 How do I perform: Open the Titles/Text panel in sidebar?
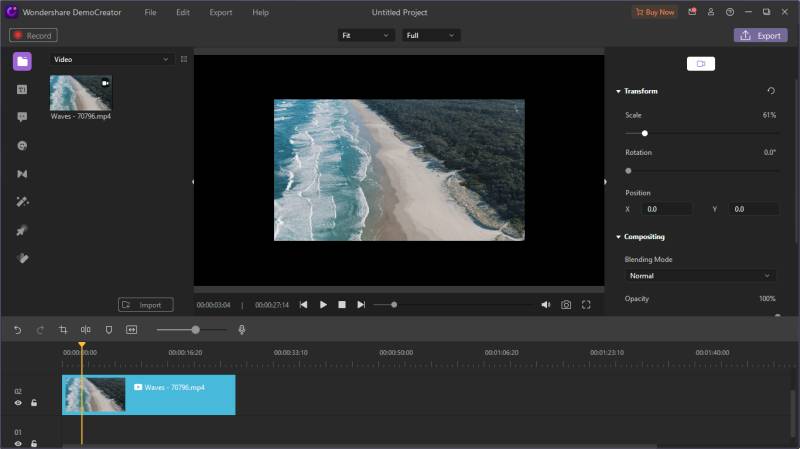pyautogui.click(x=22, y=90)
